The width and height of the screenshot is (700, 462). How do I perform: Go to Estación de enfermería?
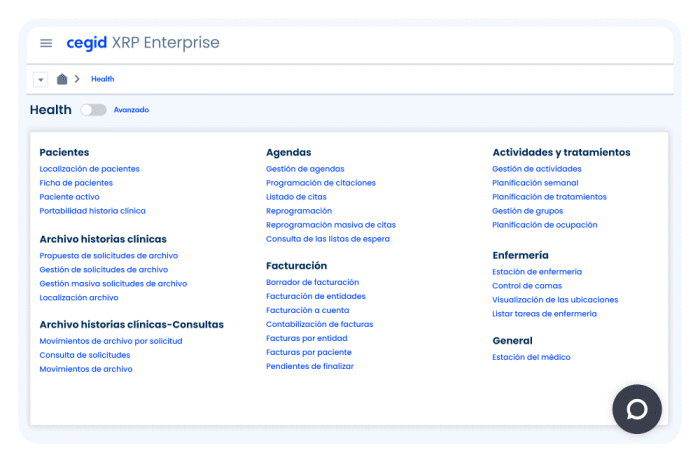tap(536, 272)
